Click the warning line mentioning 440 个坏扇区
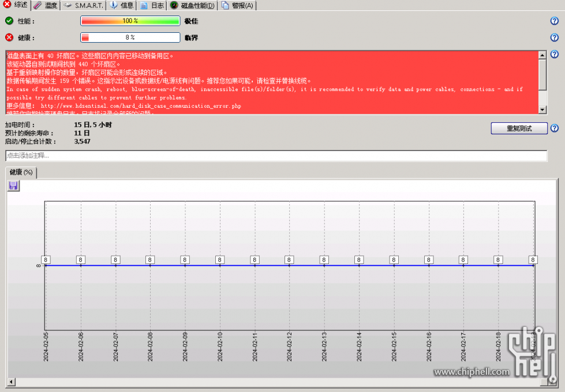 pos(63,64)
